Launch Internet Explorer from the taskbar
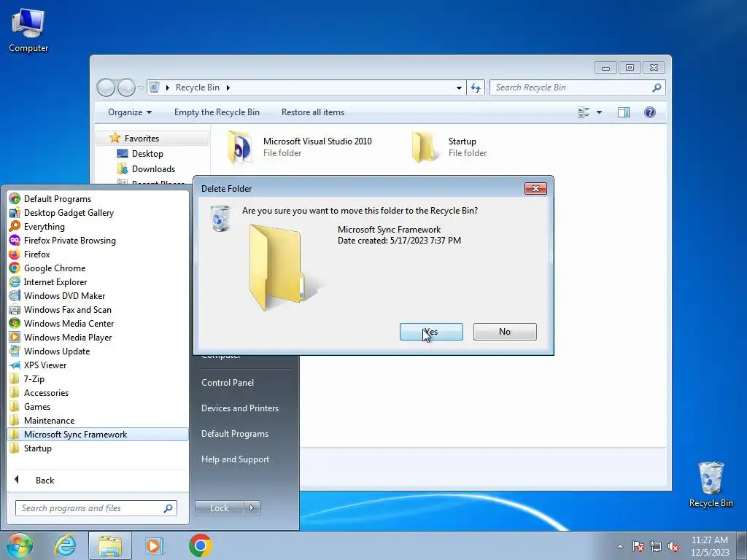The height and width of the screenshot is (560, 747). 65,545
